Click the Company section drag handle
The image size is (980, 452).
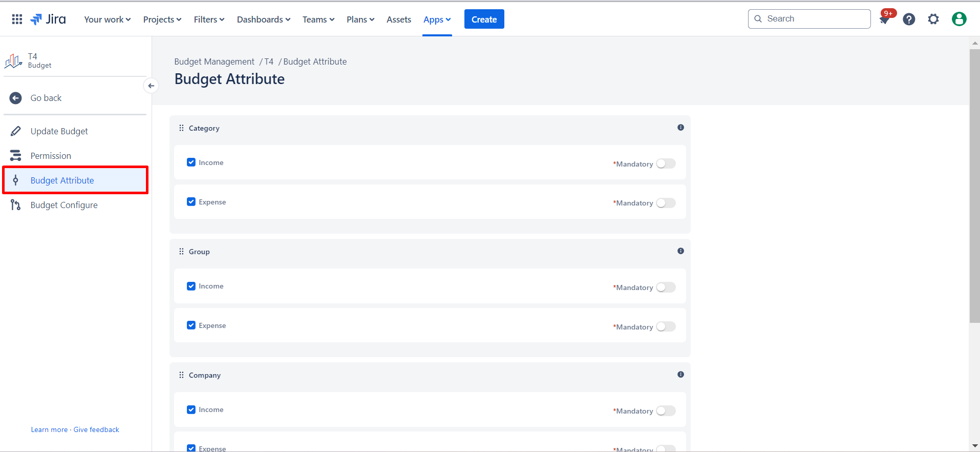(x=181, y=375)
